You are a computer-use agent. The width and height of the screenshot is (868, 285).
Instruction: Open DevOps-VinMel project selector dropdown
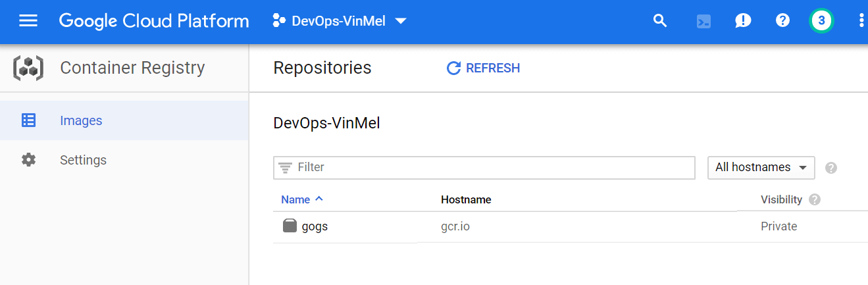(340, 21)
